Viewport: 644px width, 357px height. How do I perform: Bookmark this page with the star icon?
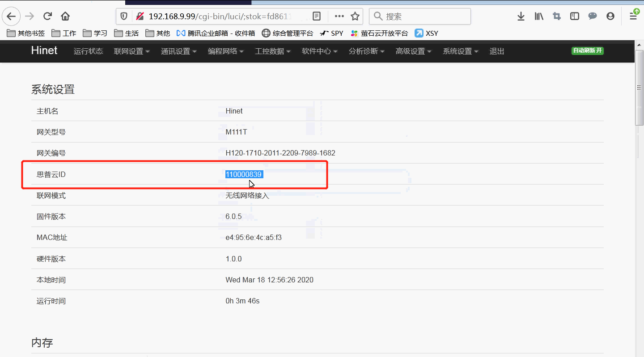pos(355,17)
